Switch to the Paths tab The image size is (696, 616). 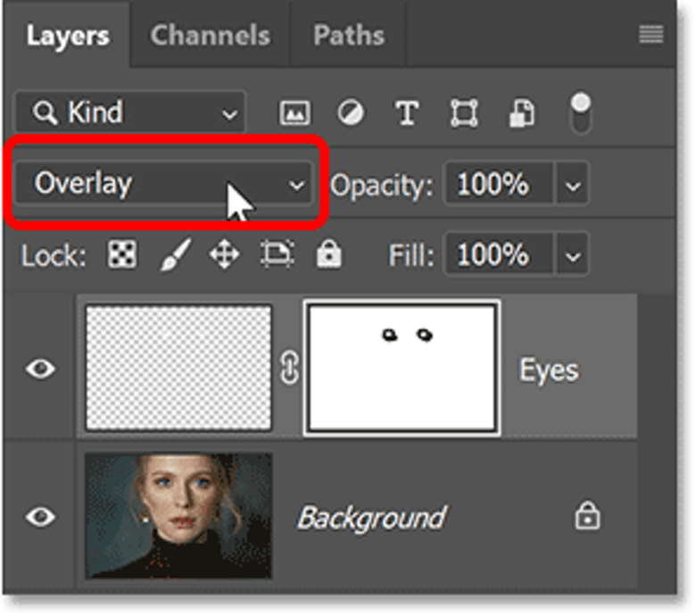point(348,35)
